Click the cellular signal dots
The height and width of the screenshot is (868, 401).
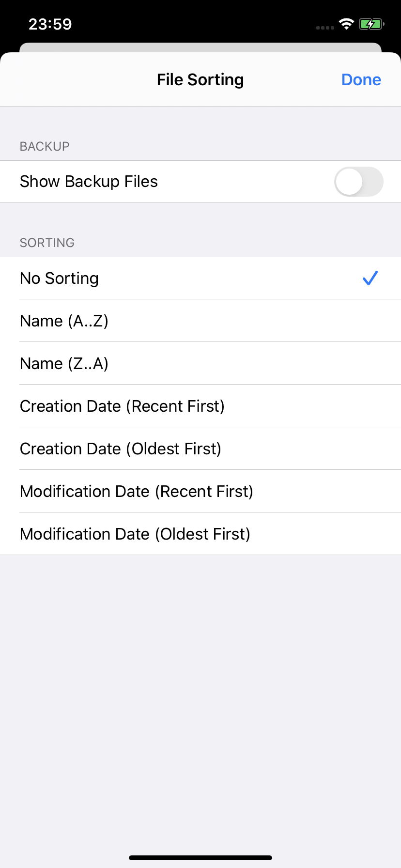pyautogui.click(x=324, y=28)
